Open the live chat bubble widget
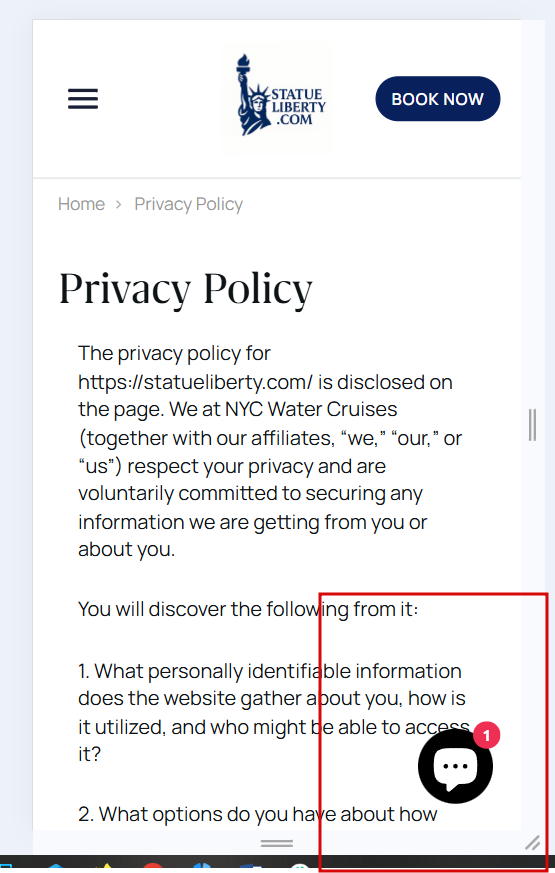555x873 pixels. [x=455, y=766]
